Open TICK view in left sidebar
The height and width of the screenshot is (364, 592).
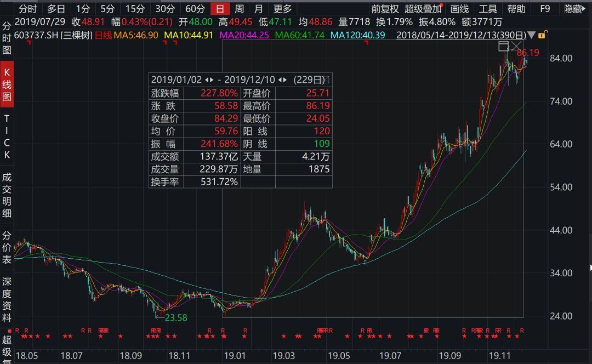pos(7,136)
